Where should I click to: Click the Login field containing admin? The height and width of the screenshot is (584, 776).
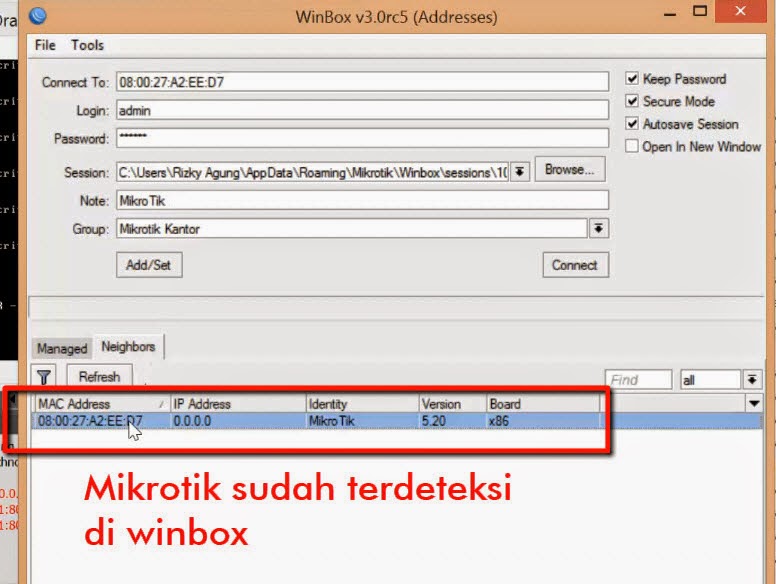[362, 110]
